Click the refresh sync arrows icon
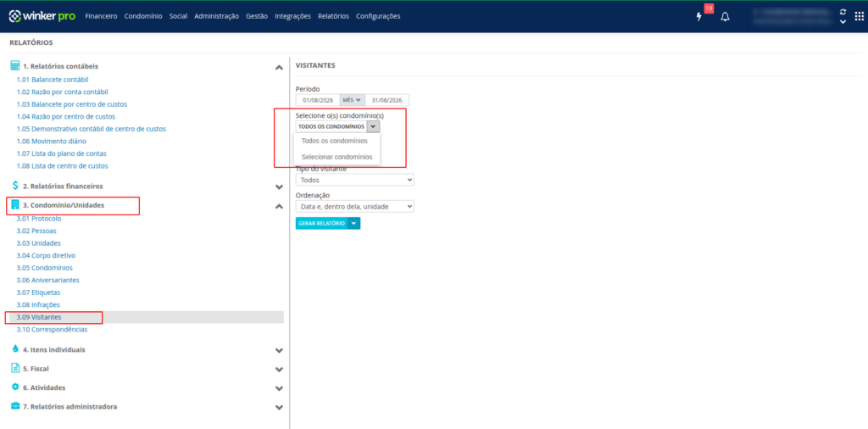The image size is (868, 429). (x=843, y=12)
